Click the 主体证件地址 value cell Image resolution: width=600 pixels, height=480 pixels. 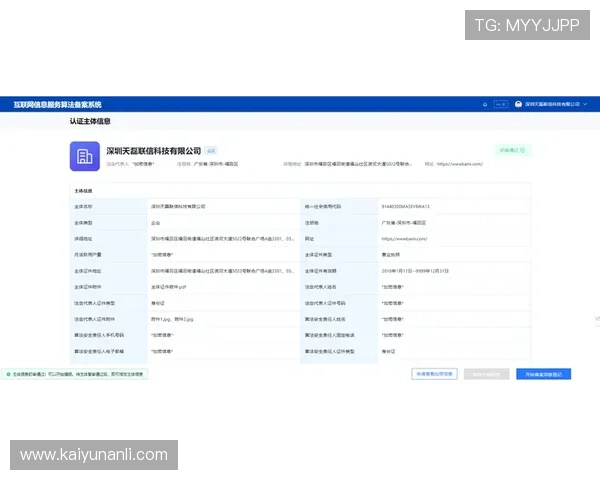click(x=222, y=271)
